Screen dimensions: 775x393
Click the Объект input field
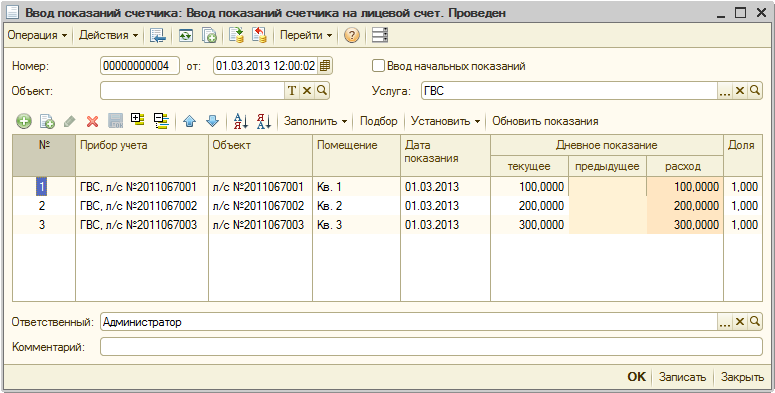pos(192,90)
